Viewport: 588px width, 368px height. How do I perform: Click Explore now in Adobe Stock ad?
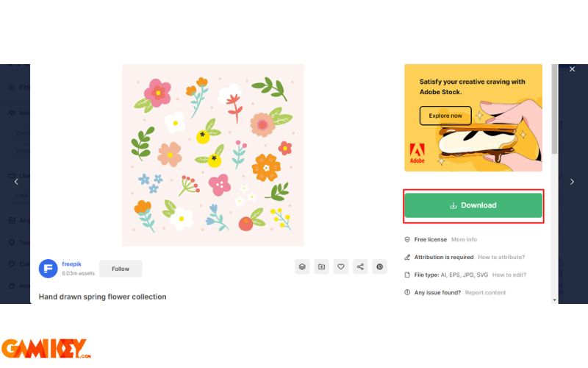tap(445, 116)
